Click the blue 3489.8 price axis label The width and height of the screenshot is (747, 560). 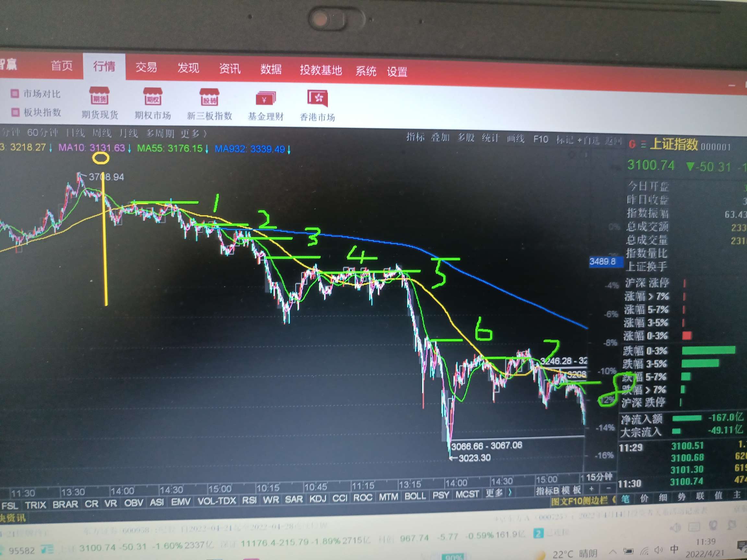pos(606,261)
